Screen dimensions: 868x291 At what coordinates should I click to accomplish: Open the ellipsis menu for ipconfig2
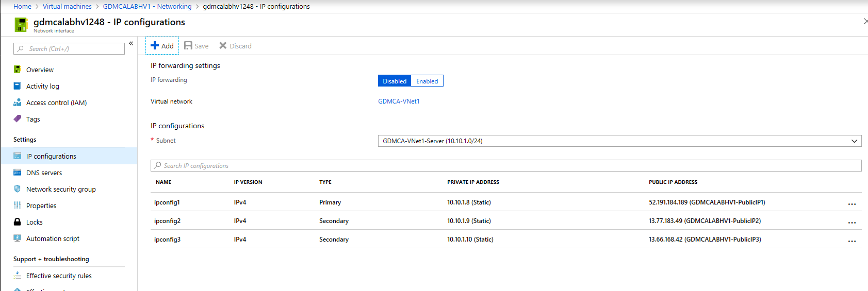[852, 222]
